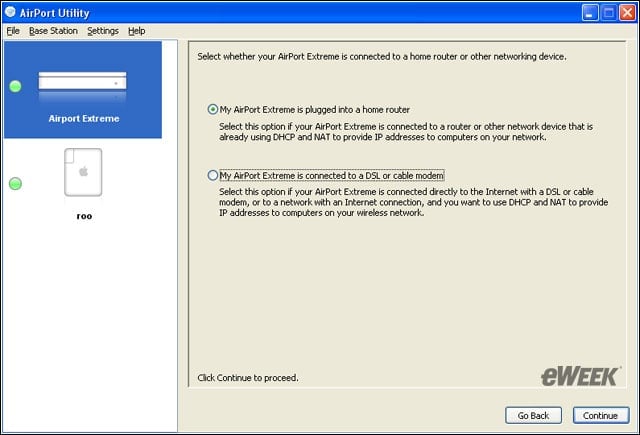
Task: Open the Help menu
Action: [136, 31]
